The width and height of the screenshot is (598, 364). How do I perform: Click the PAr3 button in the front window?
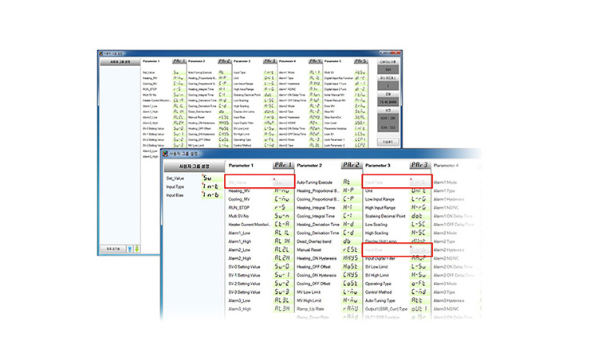tap(419, 165)
